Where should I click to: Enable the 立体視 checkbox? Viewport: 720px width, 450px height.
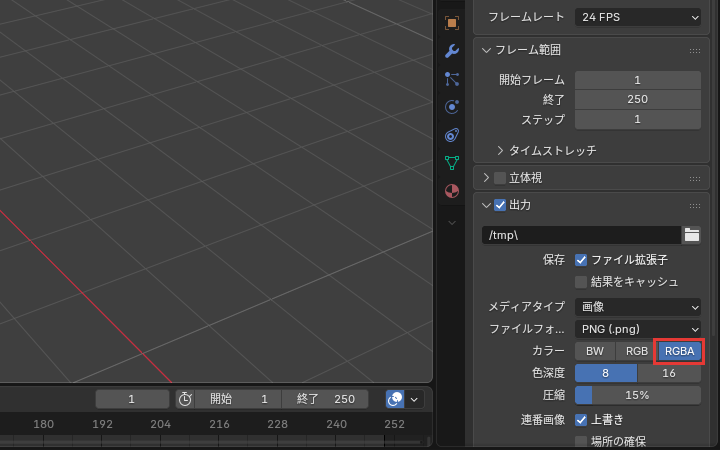tap(500, 178)
